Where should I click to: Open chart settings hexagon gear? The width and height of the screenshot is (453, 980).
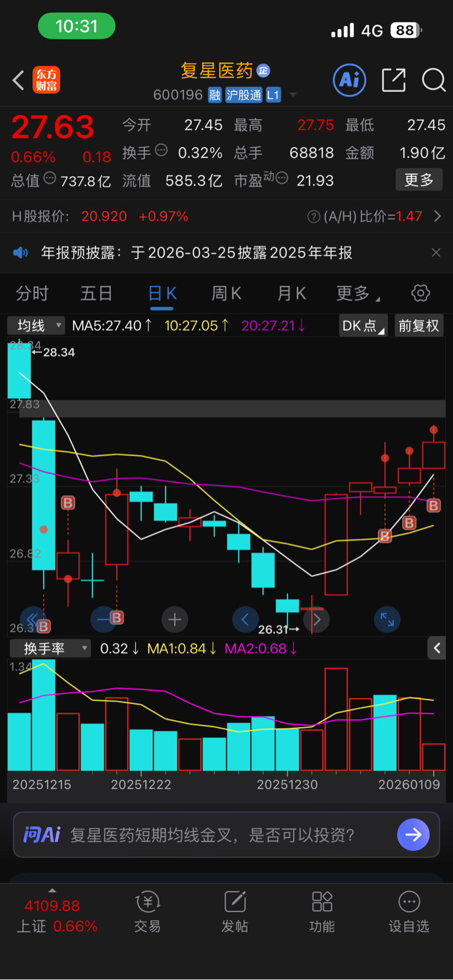[x=421, y=293]
